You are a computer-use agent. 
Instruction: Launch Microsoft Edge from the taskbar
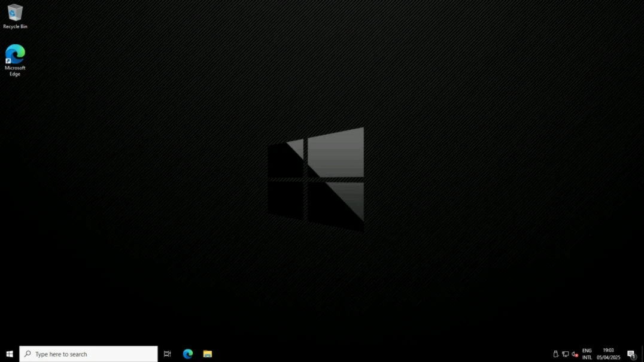188,354
